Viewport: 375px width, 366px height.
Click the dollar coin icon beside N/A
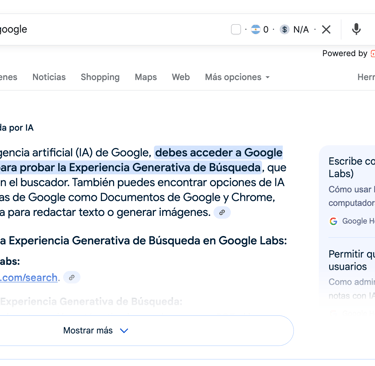(x=284, y=29)
